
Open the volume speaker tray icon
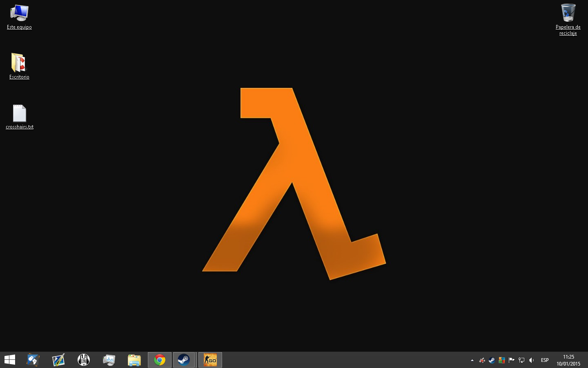coord(531,360)
